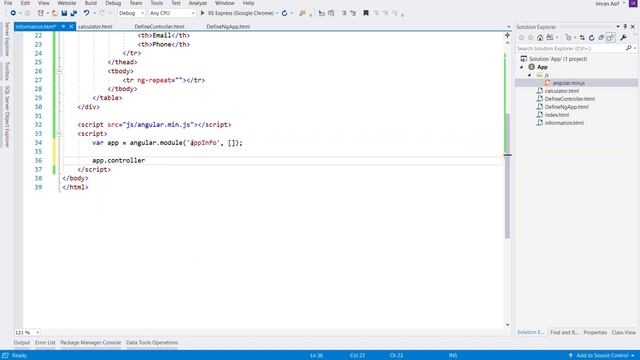Open the Toolbox side tab

pyautogui.click(x=7, y=71)
